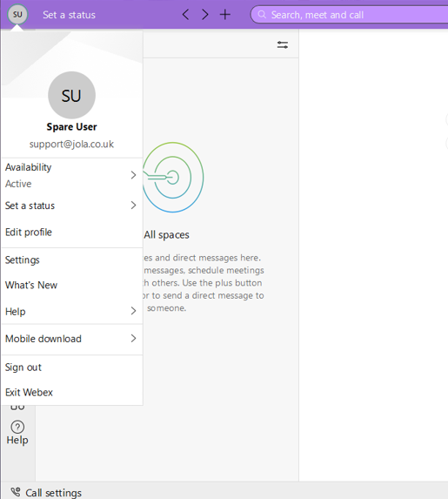
Task: Select Exit Webex
Action: point(72,393)
